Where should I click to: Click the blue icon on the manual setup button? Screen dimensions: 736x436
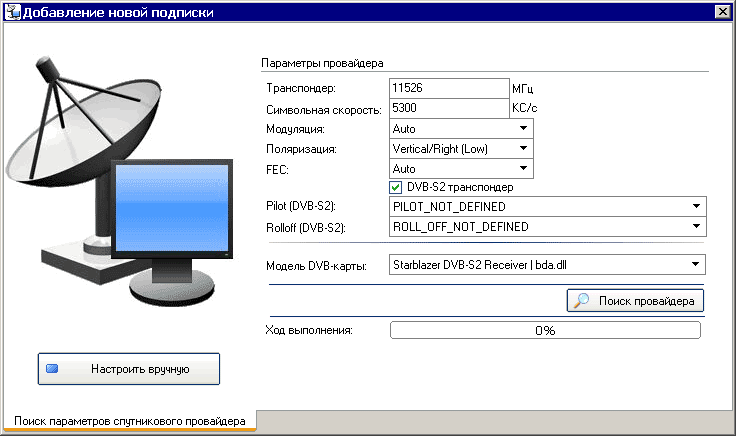pos(53,369)
